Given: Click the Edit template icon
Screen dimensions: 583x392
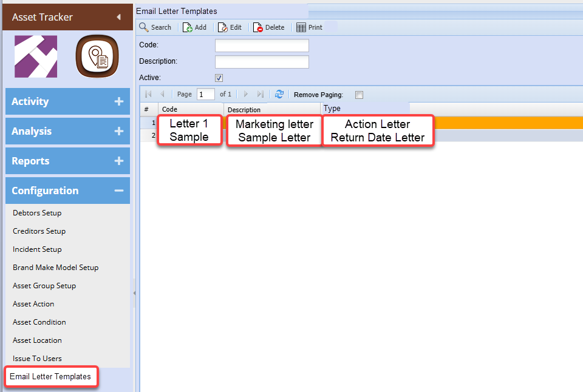Looking at the screenshot, I should point(223,27).
